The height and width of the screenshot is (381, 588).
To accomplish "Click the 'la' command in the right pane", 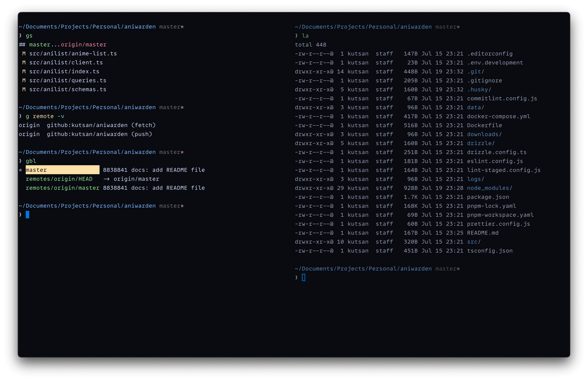I will point(305,36).
